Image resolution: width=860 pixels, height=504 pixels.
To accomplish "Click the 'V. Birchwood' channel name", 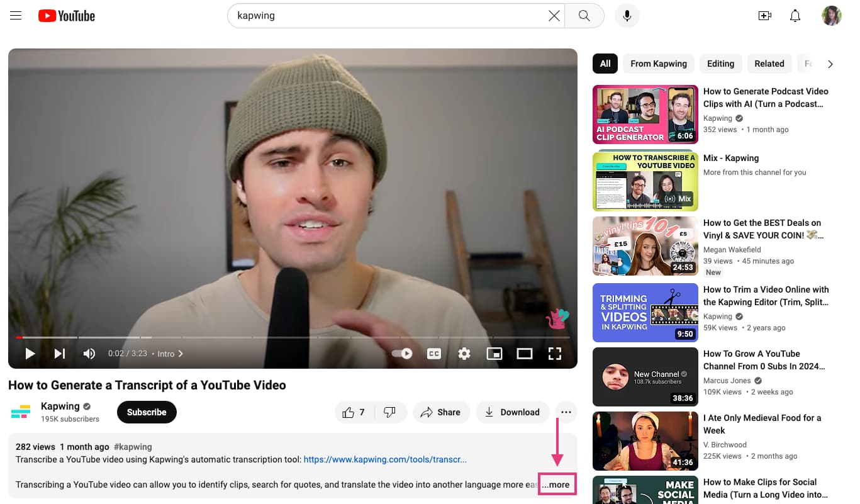I will pos(725,445).
